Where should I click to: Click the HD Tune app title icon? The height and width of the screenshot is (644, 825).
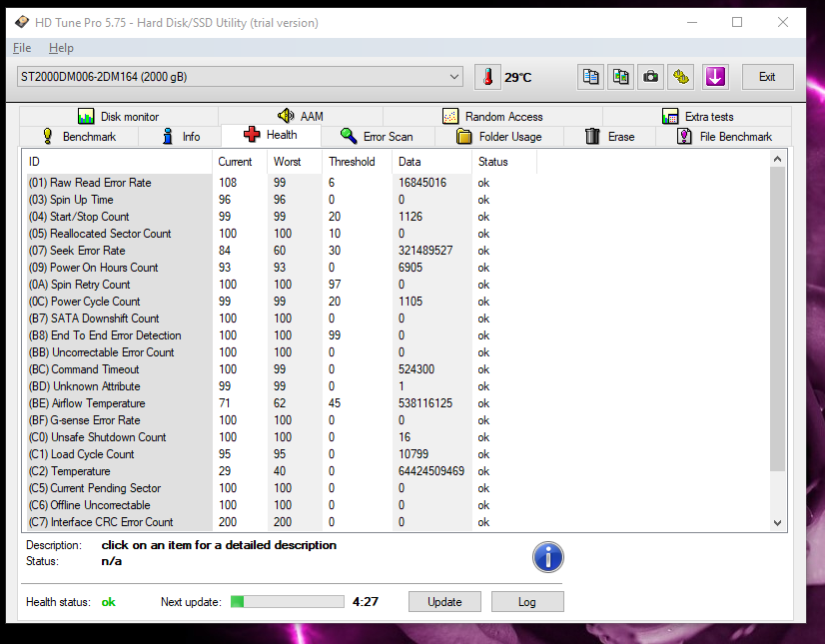(x=22, y=22)
